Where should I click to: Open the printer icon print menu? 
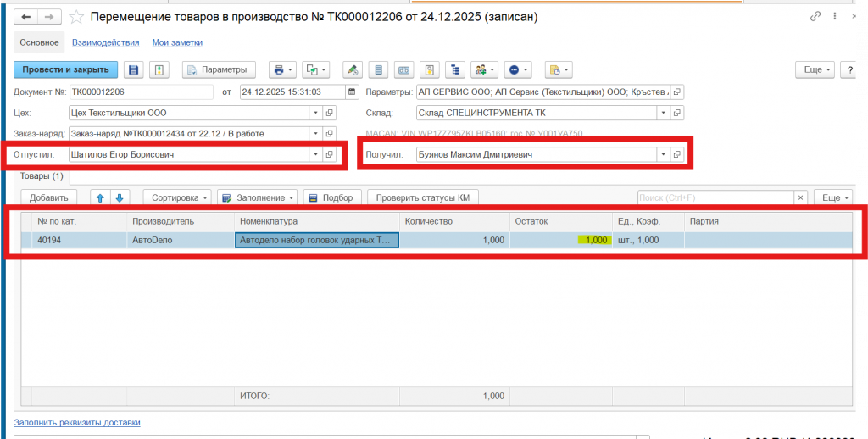[280, 69]
